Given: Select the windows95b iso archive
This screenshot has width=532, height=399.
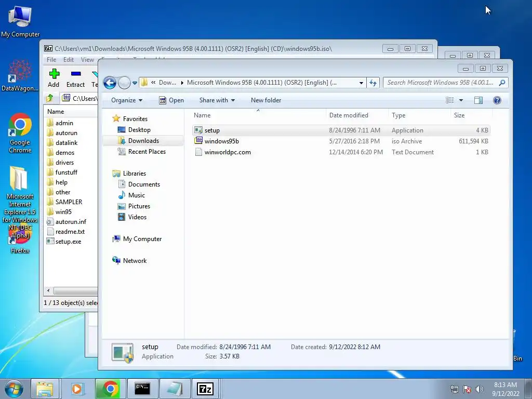Looking at the screenshot, I should tap(341, 141).
